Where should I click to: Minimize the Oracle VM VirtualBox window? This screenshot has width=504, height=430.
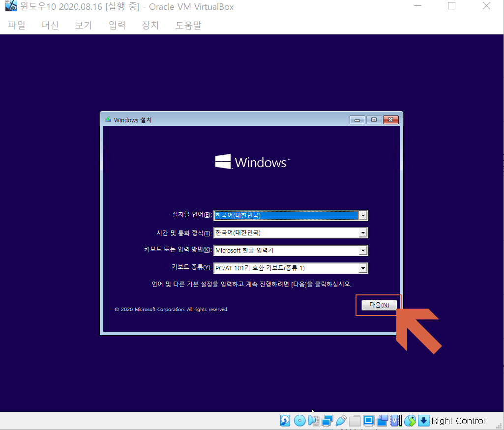(417, 6)
